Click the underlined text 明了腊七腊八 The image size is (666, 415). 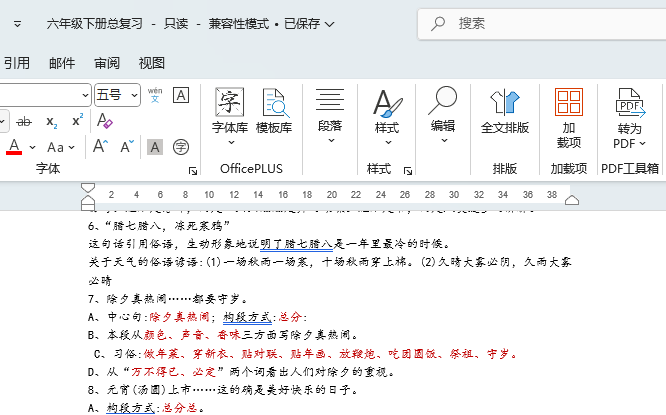(296, 244)
